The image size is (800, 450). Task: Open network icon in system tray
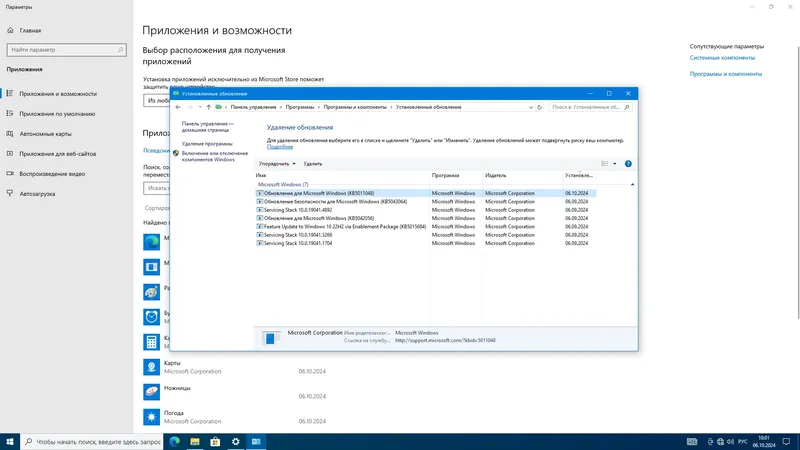tap(720, 441)
